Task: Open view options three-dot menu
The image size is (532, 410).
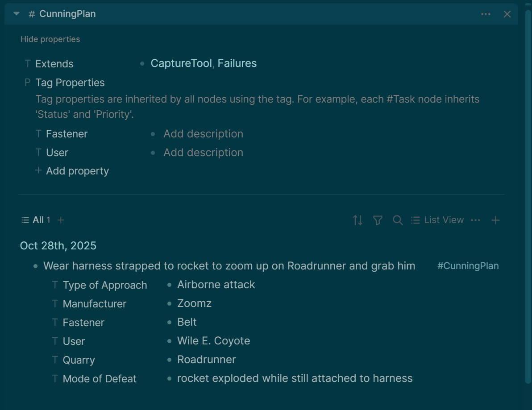Action: tap(475, 220)
